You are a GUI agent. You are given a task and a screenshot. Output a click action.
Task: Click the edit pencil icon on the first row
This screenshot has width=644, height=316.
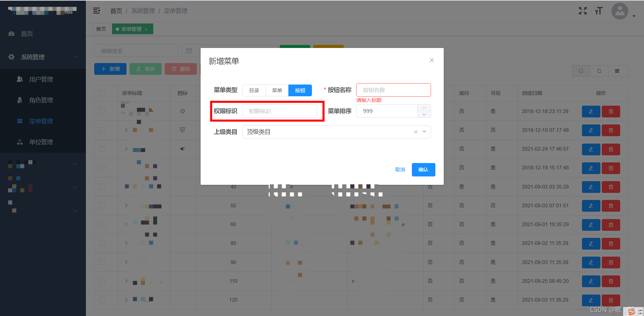[591, 111]
